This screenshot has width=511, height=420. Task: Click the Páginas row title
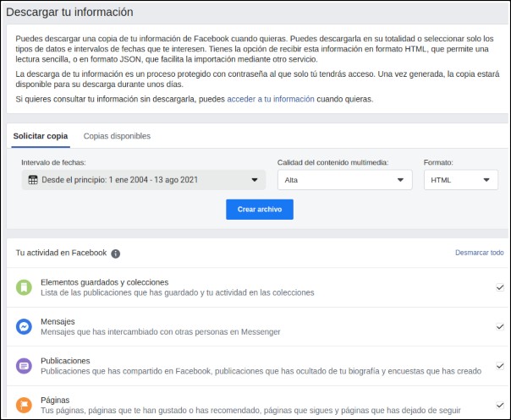coord(55,400)
